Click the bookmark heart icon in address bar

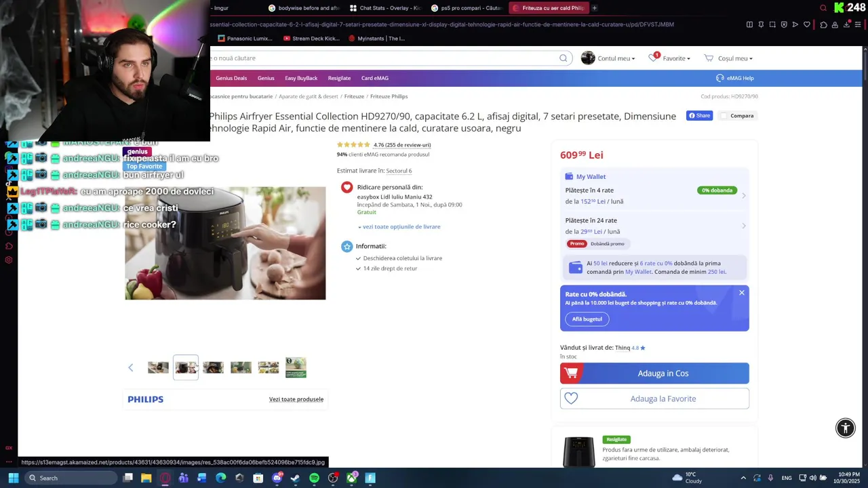pyautogui.click(x=807, y=24)
